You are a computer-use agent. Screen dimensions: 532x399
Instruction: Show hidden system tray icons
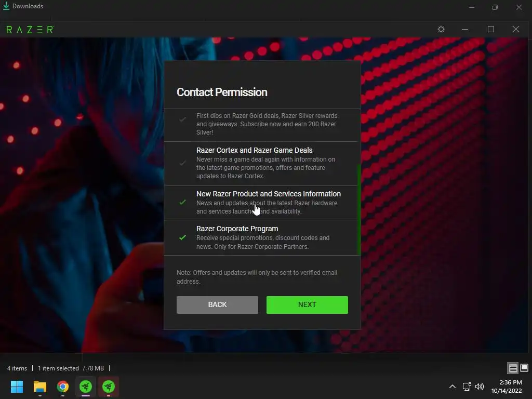[x=453, y=387]
